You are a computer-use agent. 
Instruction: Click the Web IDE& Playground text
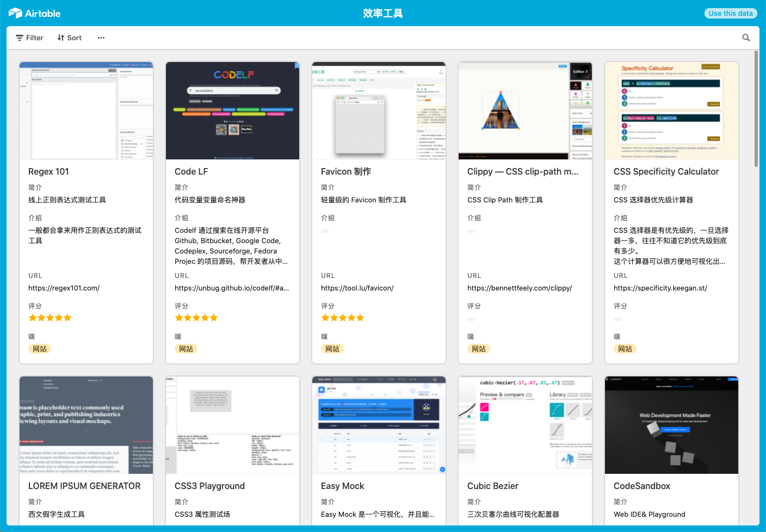point(650,514)
